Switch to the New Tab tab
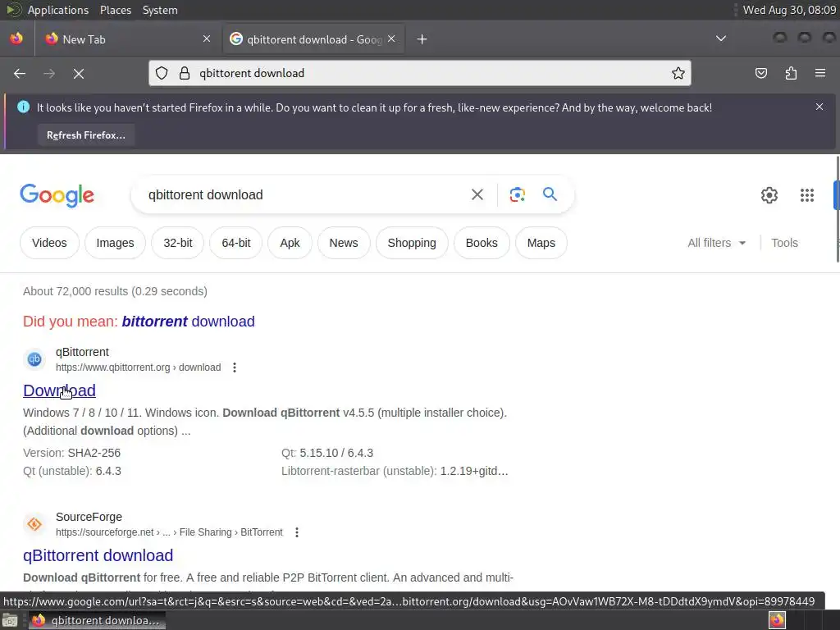The image size is (840, 630). [126, 39]
